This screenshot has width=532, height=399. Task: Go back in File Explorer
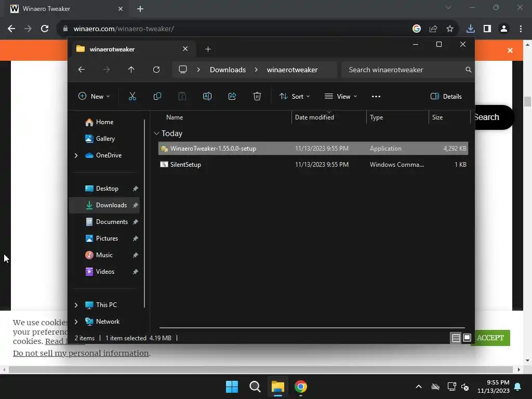click(x=82, y=70)
